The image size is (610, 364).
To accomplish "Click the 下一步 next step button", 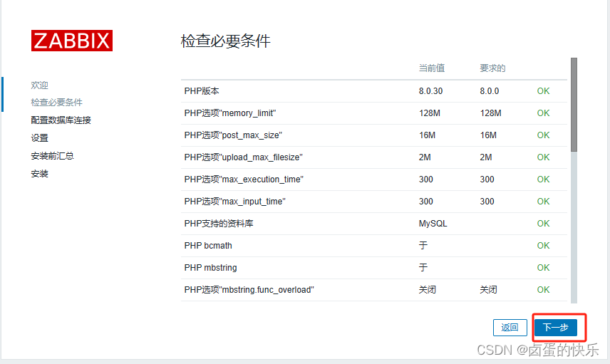I will pyautogui.click(x=556, y=328).
